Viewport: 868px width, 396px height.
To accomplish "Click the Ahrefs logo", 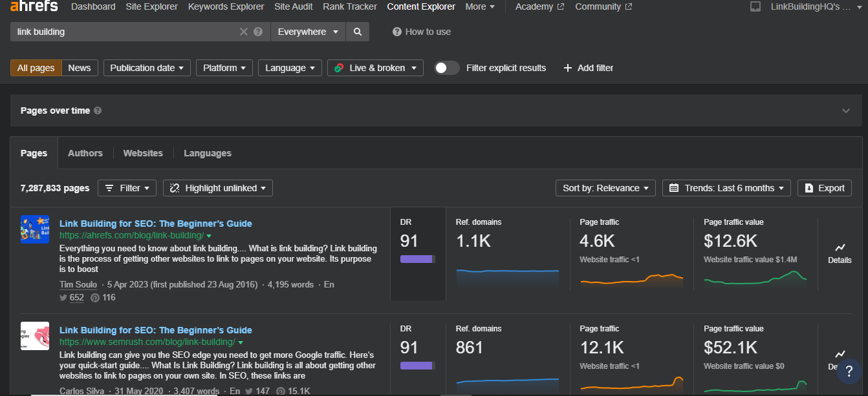I will [34, 6].
